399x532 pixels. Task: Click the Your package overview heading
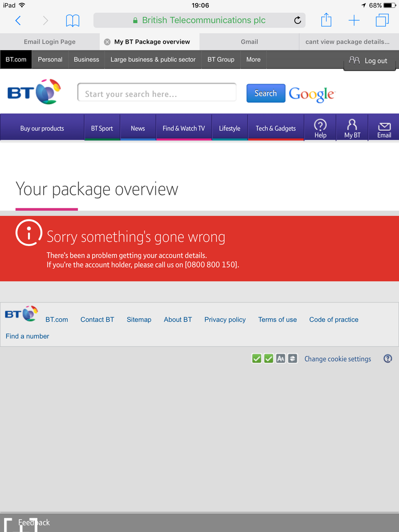pyautogui.click(x=97, y=189)
